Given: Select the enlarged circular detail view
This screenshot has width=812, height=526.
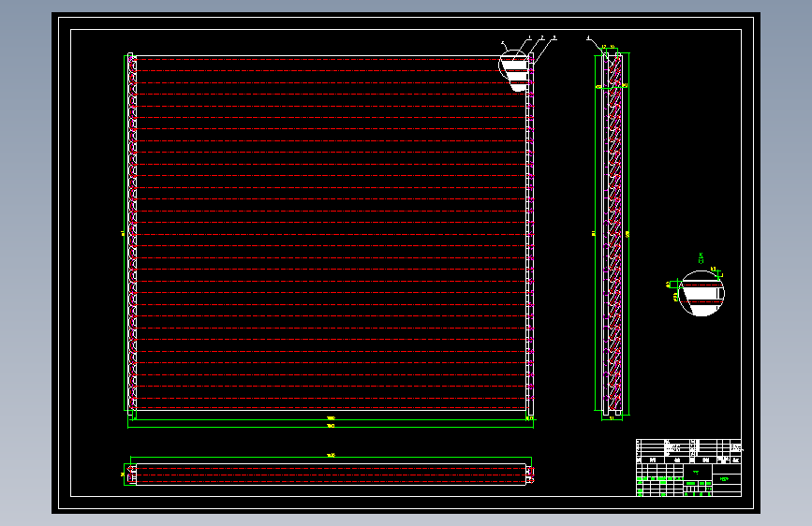Looking at the screenshot, I should pos(701,293).
